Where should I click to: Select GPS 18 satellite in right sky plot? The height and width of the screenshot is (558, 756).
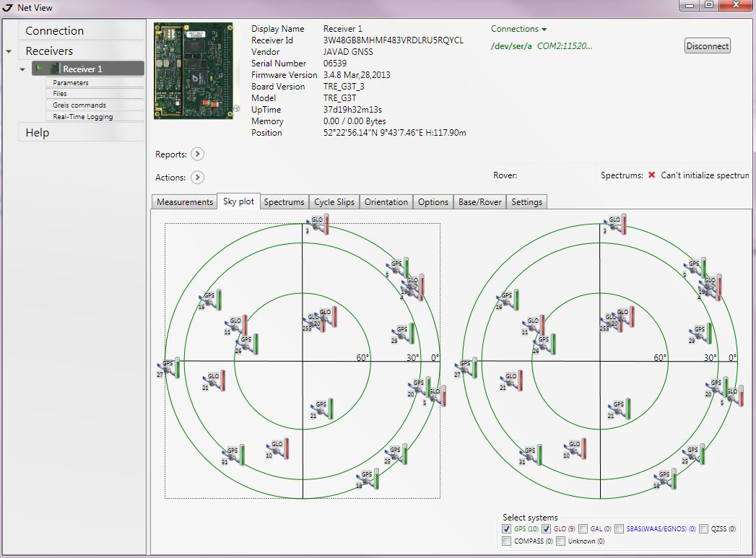(665, 479)
